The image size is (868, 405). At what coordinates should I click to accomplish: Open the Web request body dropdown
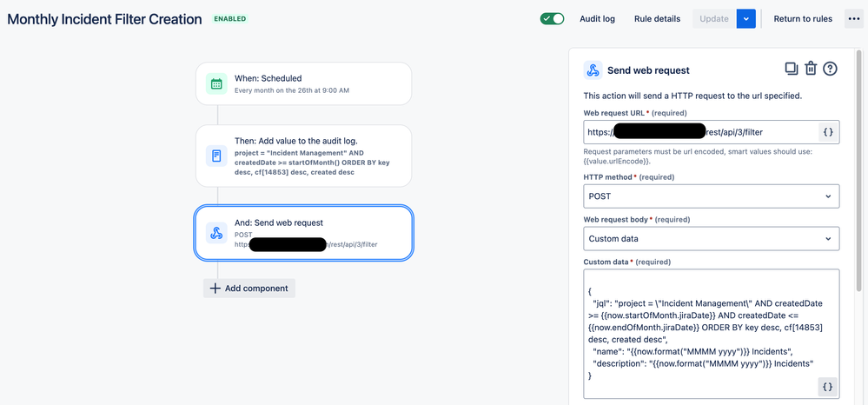click(x=712, y=239)
